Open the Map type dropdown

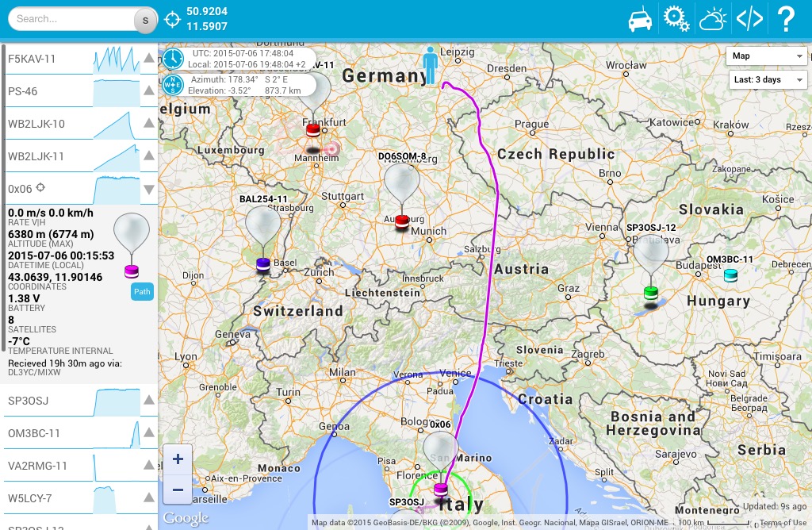tap(767, 56)
